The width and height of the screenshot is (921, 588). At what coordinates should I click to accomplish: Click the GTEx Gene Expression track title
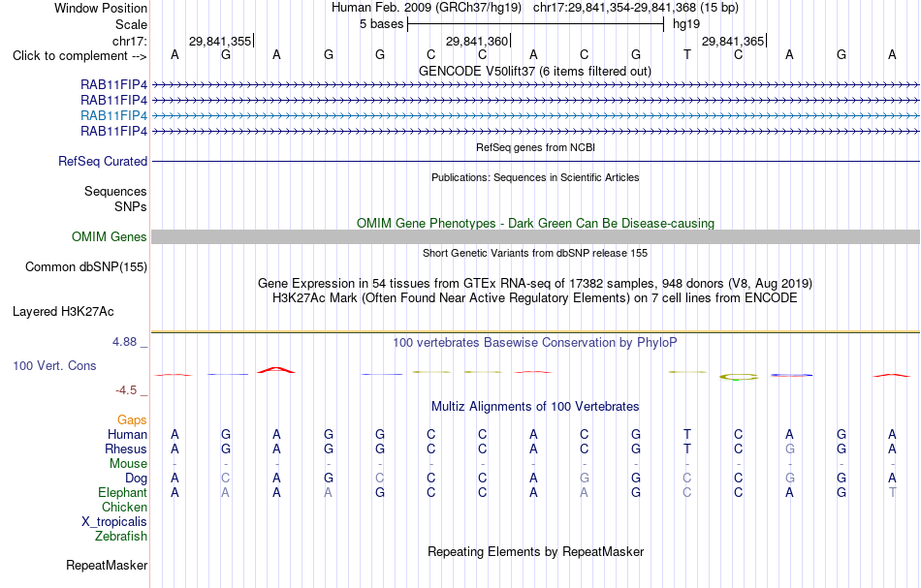[x=535, y=284]
